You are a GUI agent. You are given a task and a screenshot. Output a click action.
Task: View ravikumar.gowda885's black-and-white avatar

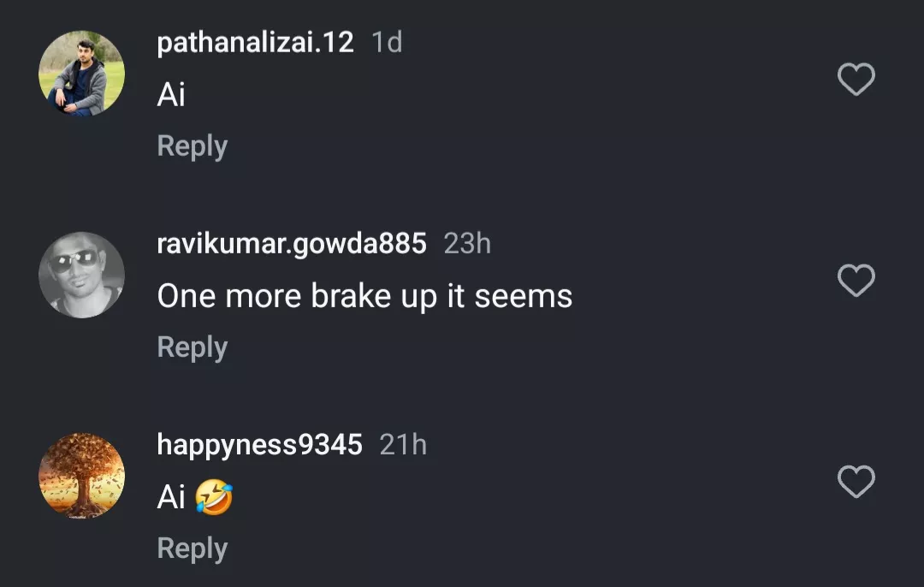pyautogui.click(x=82, y=275)
